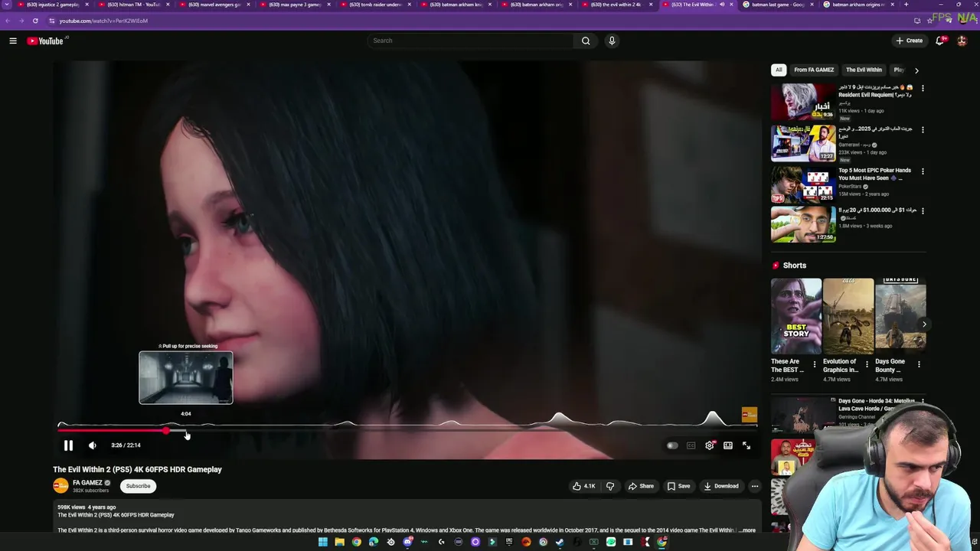This screenshot has width=980, height=551.
Task: Open options for the 1:27:50 video
Action: 923,210
